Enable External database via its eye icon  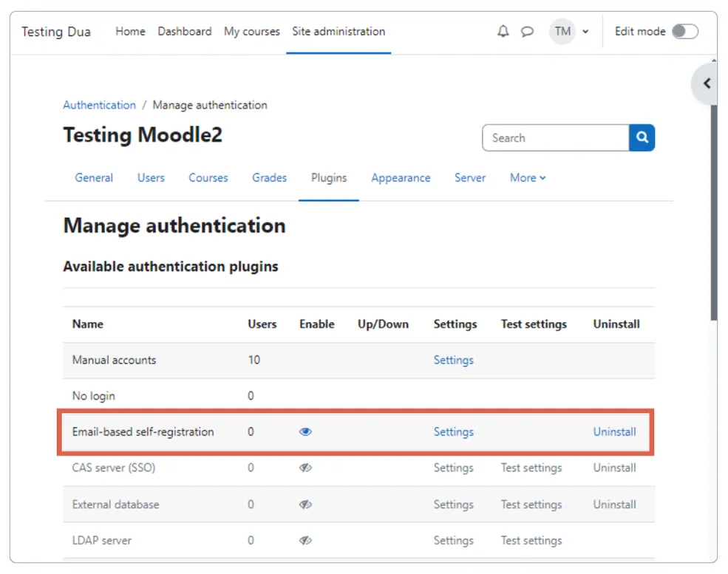(x=305, y=505)
